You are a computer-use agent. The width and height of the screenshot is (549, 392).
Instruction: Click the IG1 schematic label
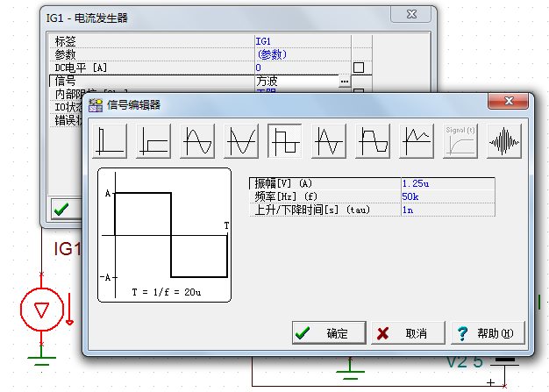pyautogui.click(x=68, y=249)
